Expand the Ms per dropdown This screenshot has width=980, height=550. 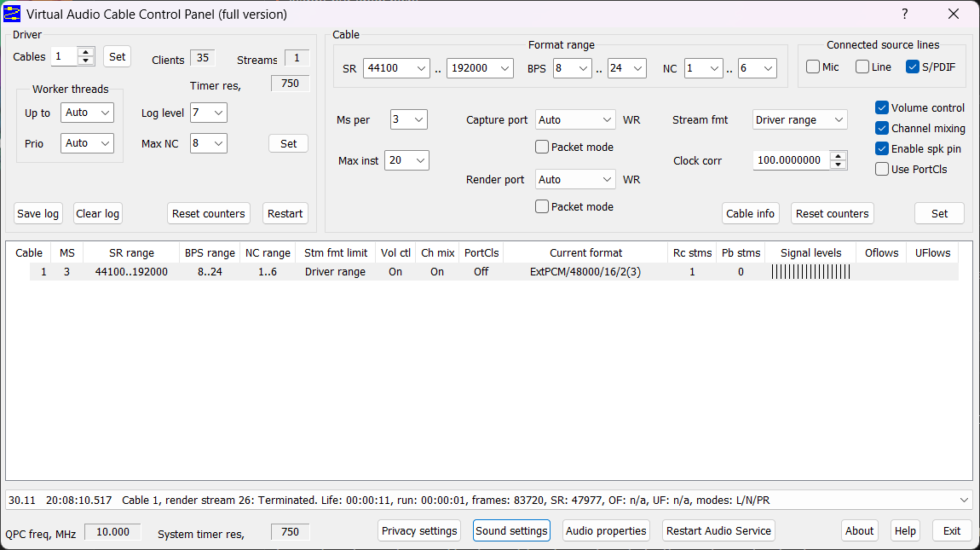(409, 119)
